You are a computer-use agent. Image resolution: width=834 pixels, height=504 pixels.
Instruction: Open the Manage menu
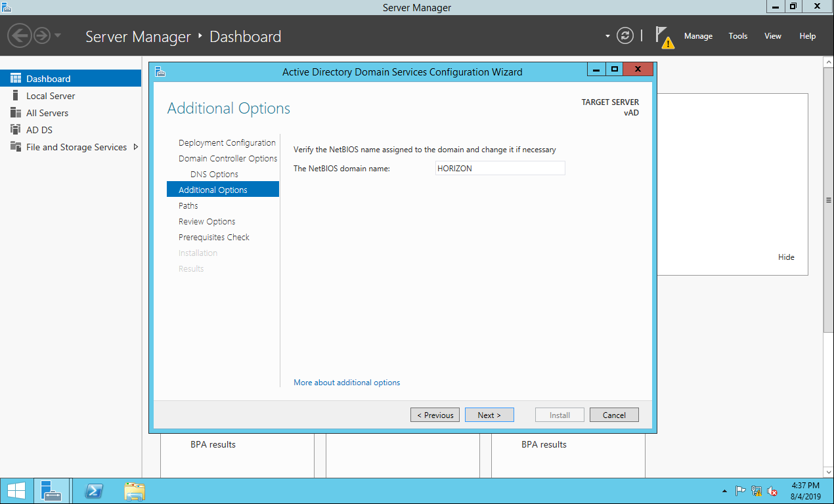coord(697,36)
